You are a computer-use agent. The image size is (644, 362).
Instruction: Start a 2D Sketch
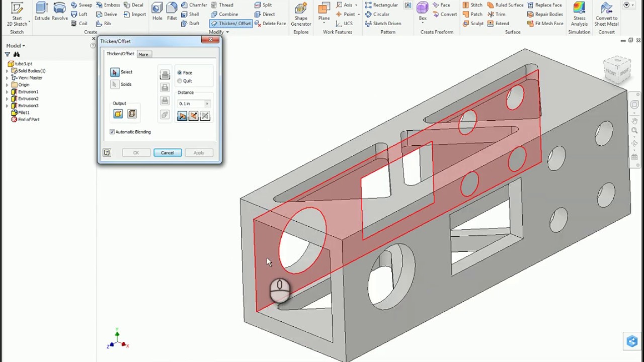point(17,15)
